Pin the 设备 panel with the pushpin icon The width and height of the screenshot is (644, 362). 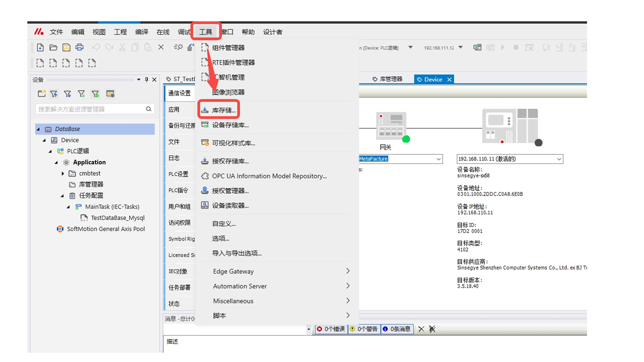tap(147, 79)
